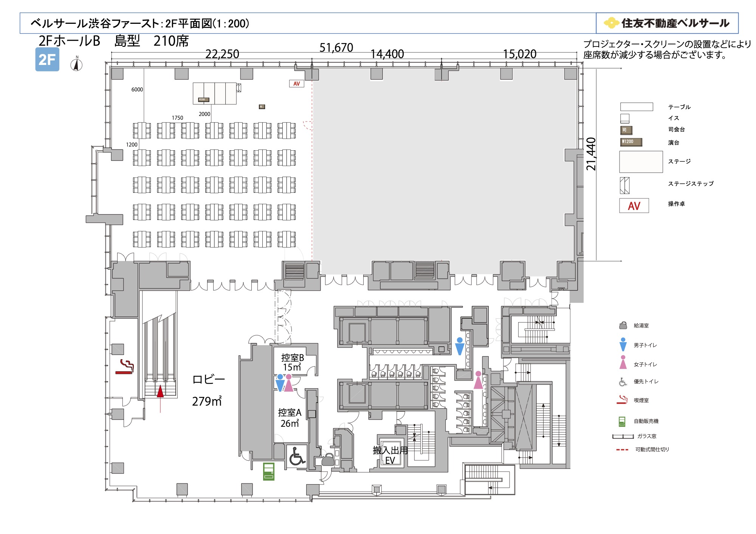The width and height of the screenshot is (756, 534).
Task: Click the 15,020 dimension label
Action: [x=519, y=54]
